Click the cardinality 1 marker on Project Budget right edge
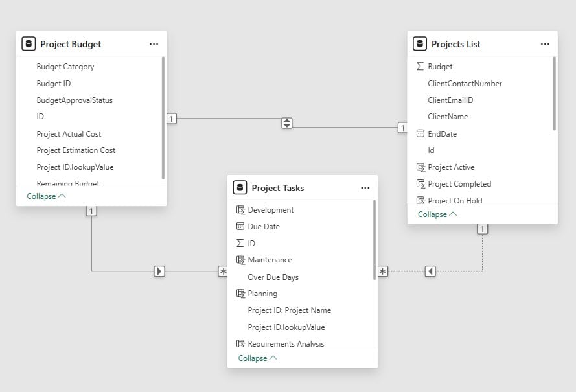Image resolution: width=576 pixels, height=392 pixels. pos(172,119)
